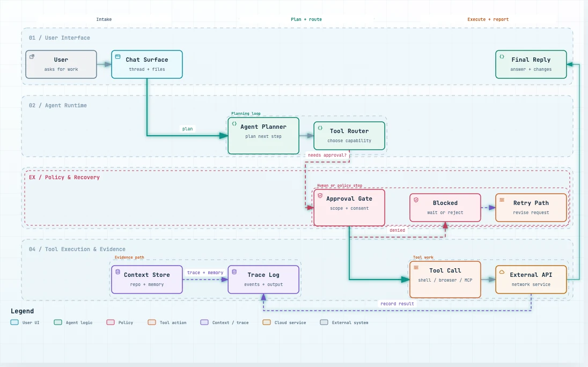This screenshot has width=588, height=367.
Task: Select the Tool Call node title
Action: click(445, 270)
